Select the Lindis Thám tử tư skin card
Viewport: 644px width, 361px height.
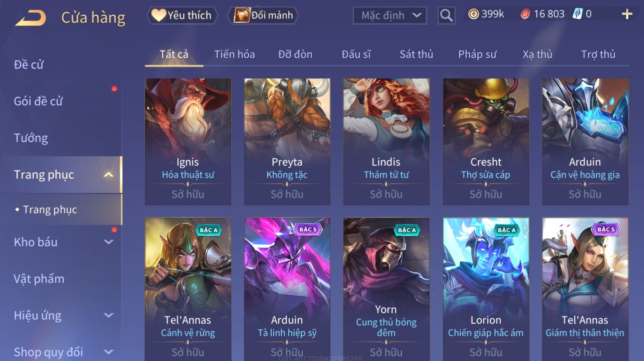(x=386, y=142)
